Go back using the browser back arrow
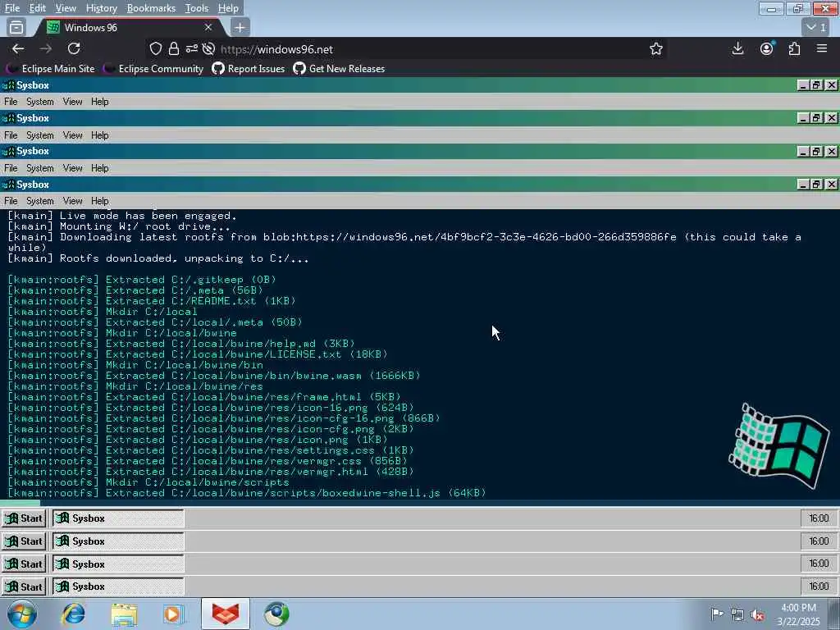The height and width of the screenshot is (630, 840). pyautogui.click(x=18, y=48)
